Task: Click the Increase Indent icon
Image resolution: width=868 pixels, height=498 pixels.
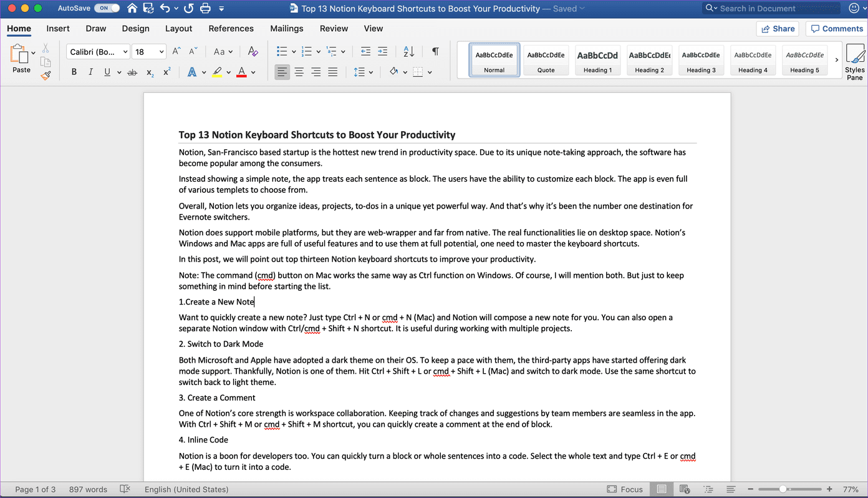Action: tap(382, 52)
